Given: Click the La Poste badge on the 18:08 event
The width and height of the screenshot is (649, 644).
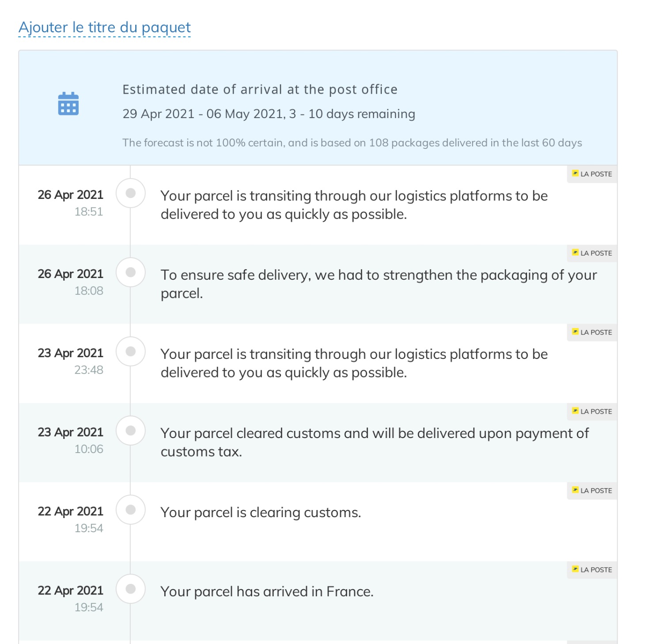Looking at the screenshot, I should click(x=592, y=253).
